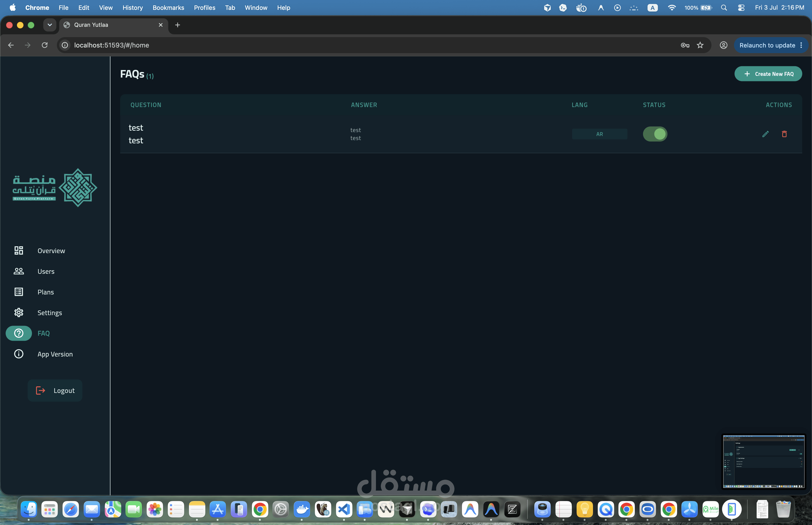This screenshot has height=525, width=812.
Task: Open the App Store from dock
Action: (x=218, y=509)
